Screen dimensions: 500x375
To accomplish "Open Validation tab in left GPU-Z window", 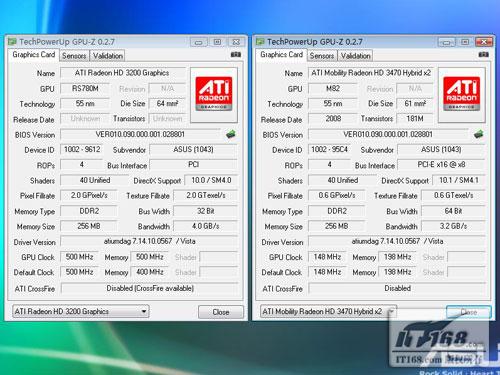I will pyautogui.click(x=108, y=56).
